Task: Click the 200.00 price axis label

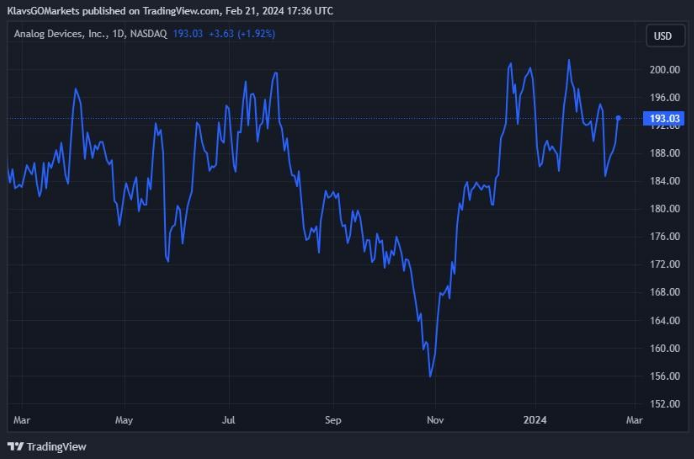Action: click(664, 70)
